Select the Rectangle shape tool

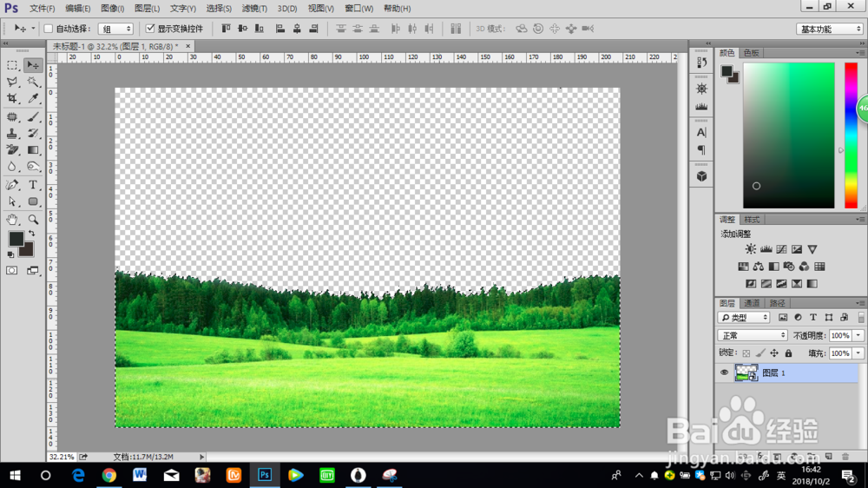[33, 201]
